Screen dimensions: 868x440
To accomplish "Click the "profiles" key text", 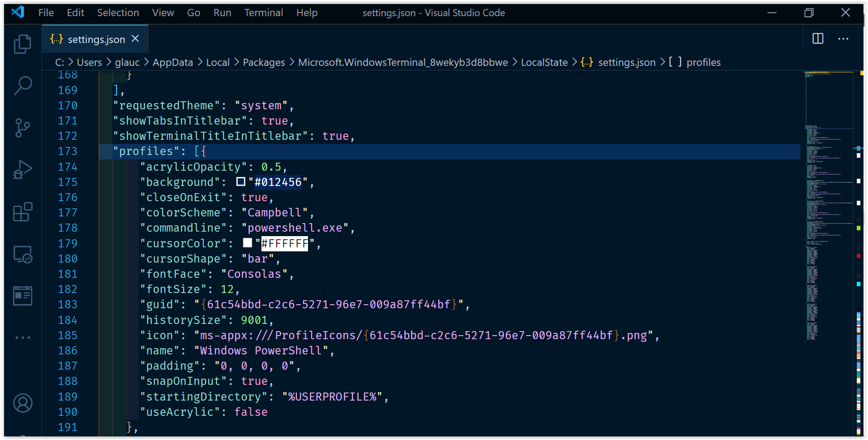I will pyautogui.click(x=146, y=151).
